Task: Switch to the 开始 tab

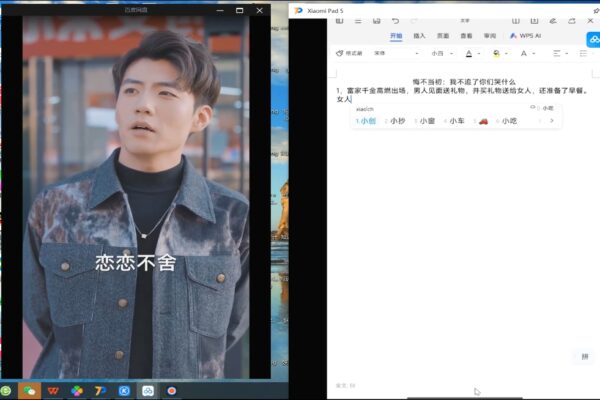Action: [396, 36]
